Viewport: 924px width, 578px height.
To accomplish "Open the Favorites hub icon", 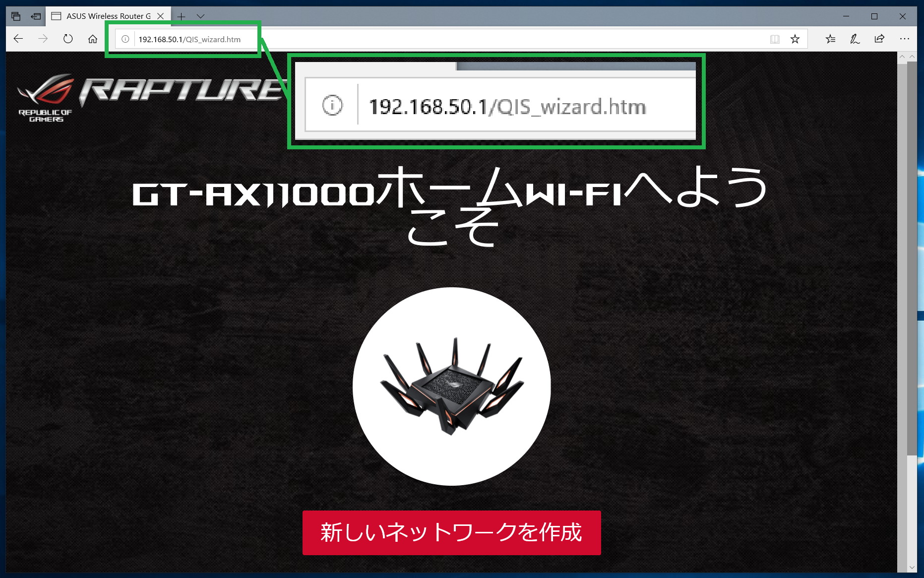I will pos(831,39).
